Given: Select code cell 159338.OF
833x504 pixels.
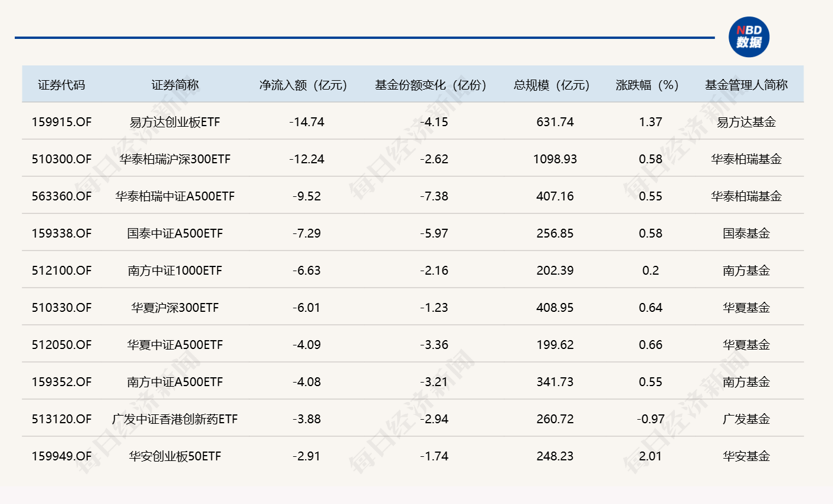Looking at the screenshot, I should click(61, 233).
